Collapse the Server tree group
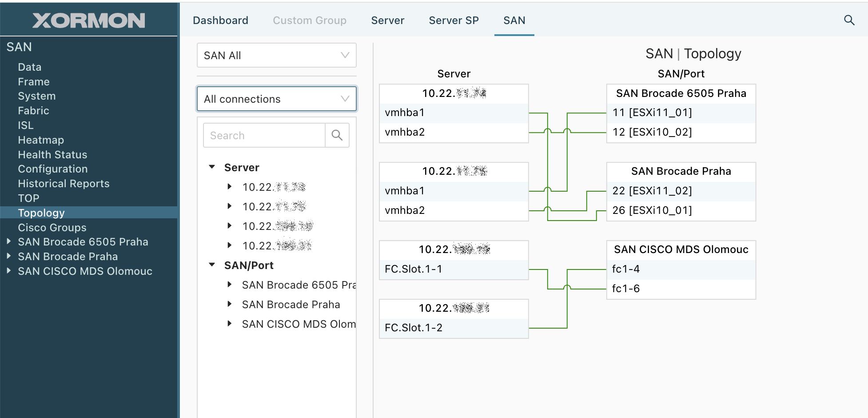Screen dimensions: 868x418 click(212, 167)
